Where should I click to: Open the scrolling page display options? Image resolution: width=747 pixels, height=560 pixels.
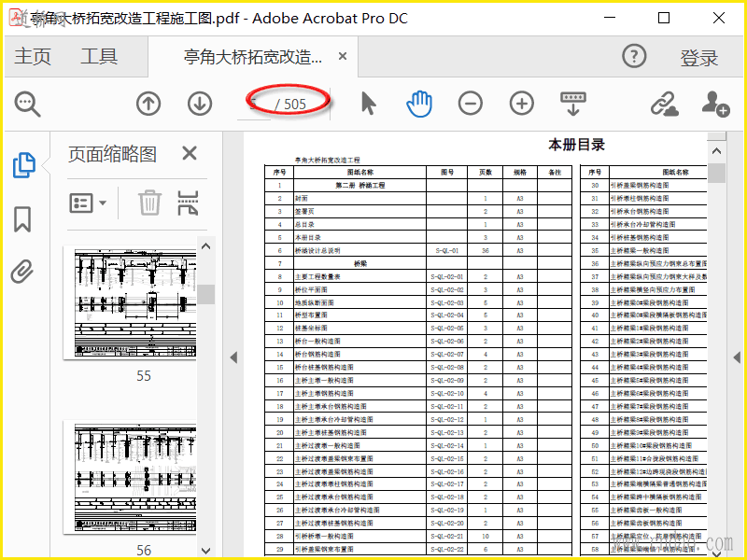pyautogui.click(x=573, y=104)
